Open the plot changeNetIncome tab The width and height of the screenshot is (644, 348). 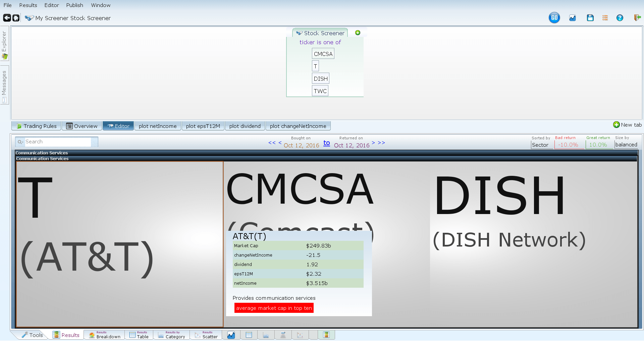click(x=298, y=126)
